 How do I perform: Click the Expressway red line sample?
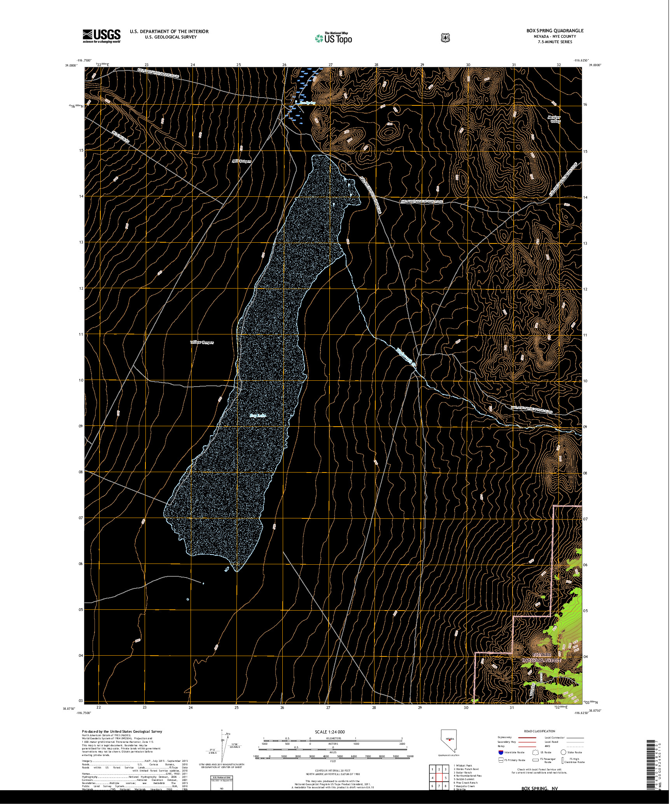coord(527,737)
